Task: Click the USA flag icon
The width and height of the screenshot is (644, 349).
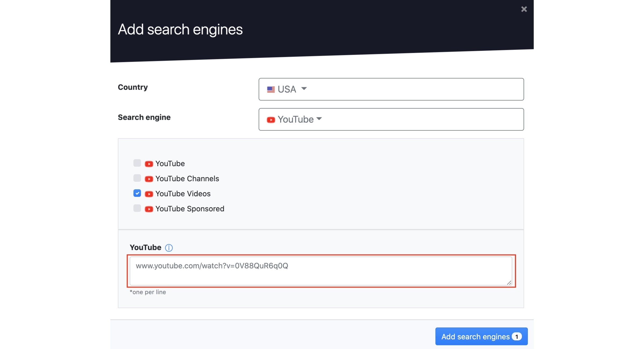Action: tap(271, 89)
